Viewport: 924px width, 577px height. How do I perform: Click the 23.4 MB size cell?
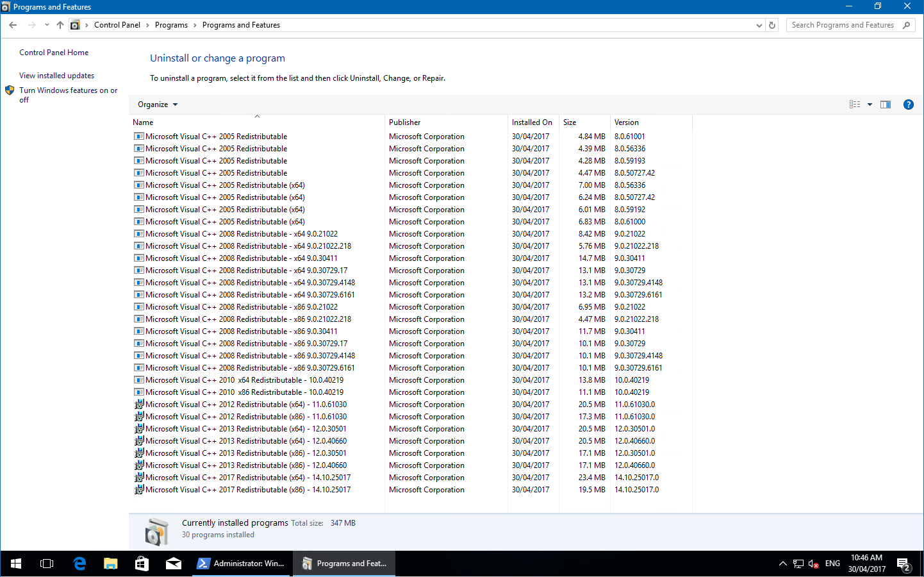[592, 478]
